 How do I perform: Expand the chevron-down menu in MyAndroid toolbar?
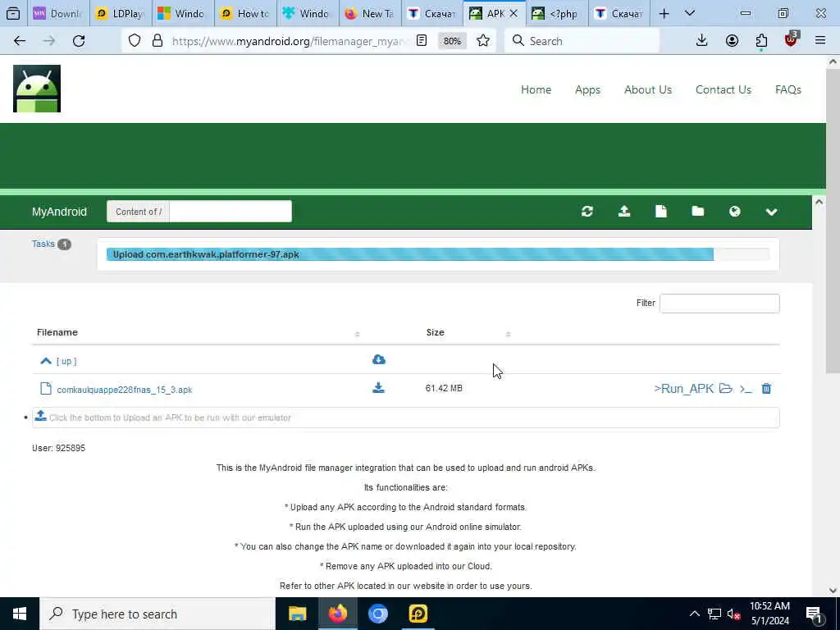tap(771, 212)
